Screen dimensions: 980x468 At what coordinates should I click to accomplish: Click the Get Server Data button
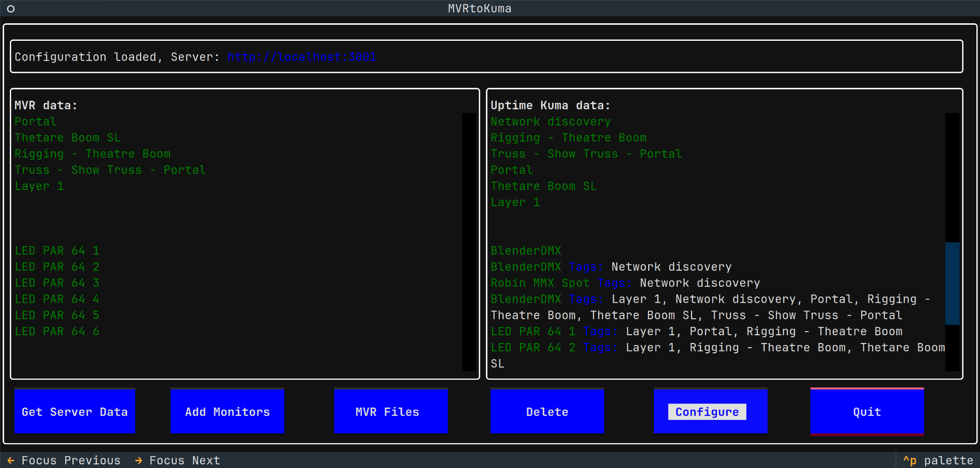pos(74,411)
